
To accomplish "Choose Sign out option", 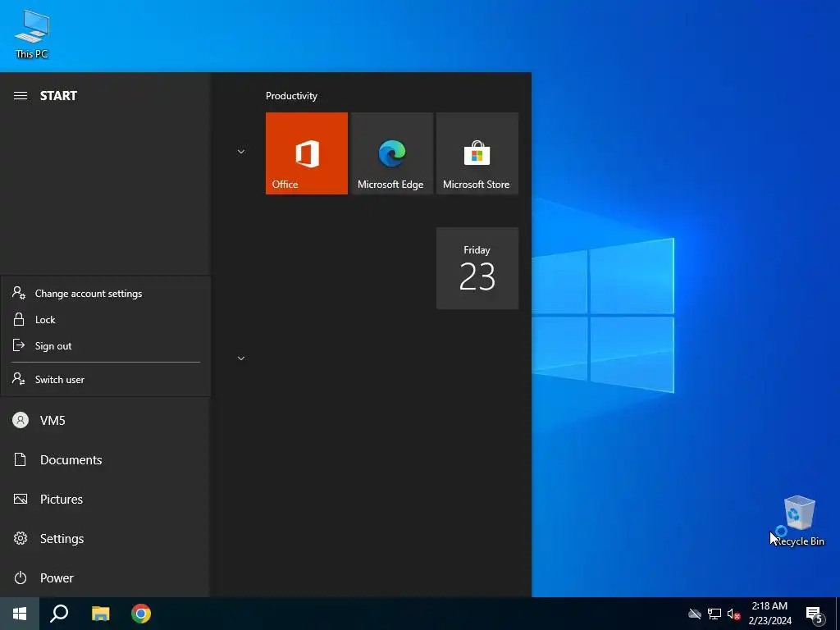I will pyautogui.click(x=106, y=346).
